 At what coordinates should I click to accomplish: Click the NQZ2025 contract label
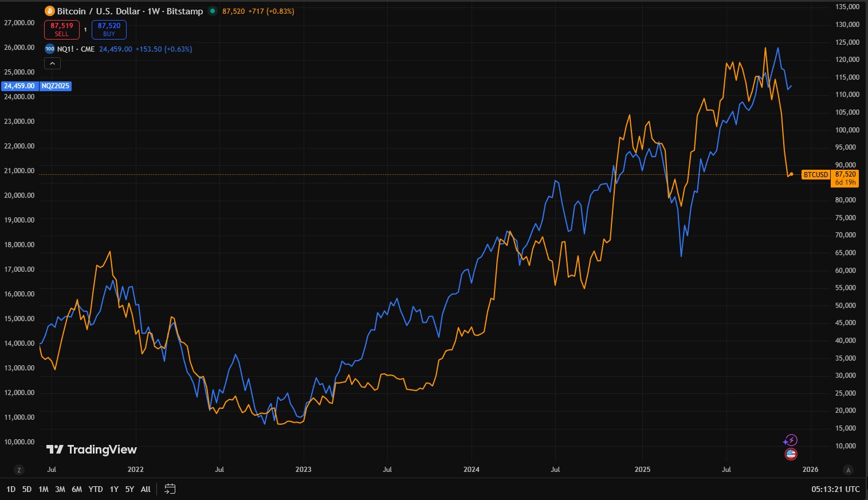click(x=56, y=86)
